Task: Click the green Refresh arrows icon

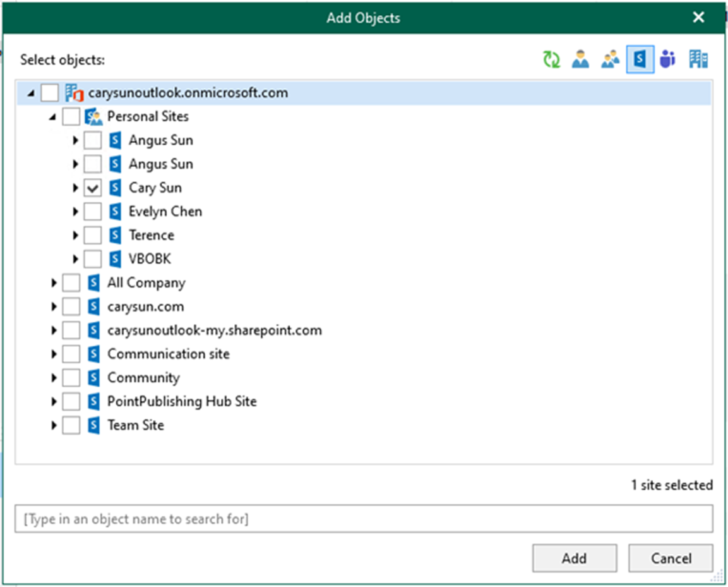Action: (551, 59)
